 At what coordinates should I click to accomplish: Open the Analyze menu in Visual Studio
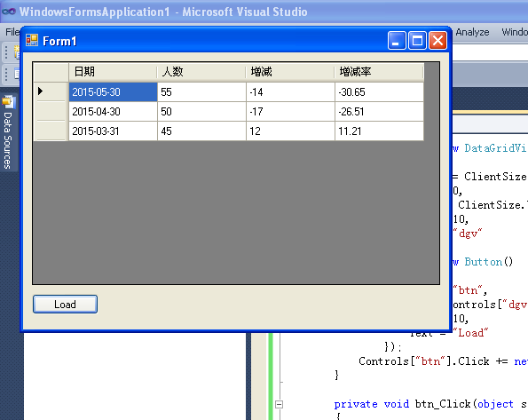(472, 32)
